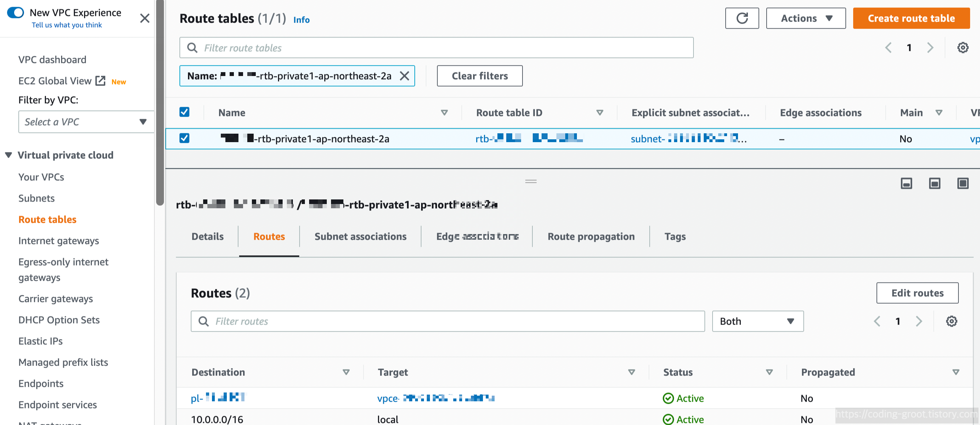
Task: Set details pane to medium split view
Action: click(x=934, y=184)
